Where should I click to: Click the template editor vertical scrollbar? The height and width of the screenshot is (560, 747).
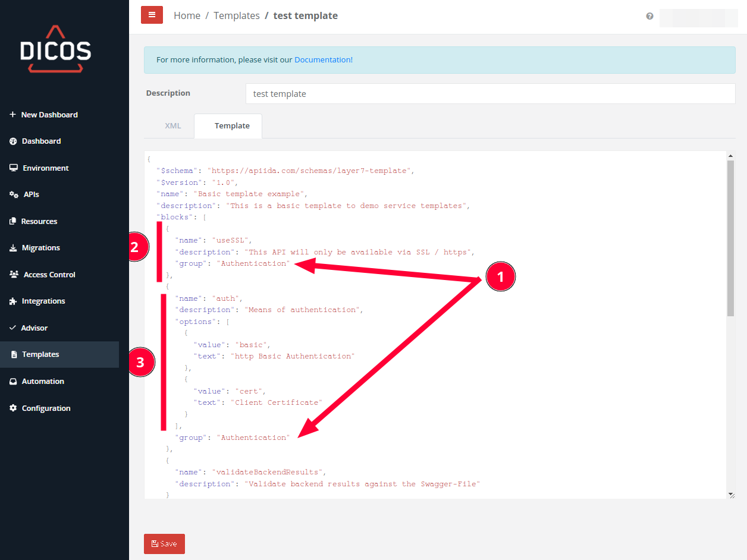(x=730, y=238)
